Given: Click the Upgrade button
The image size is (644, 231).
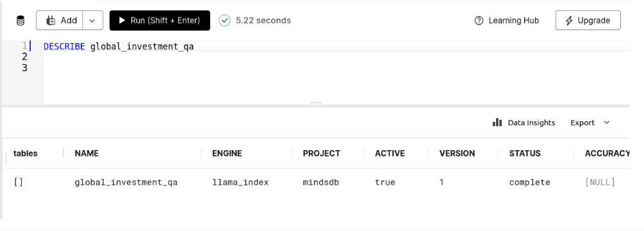Looking at the screenshot, I should click(x=588, y=21).
